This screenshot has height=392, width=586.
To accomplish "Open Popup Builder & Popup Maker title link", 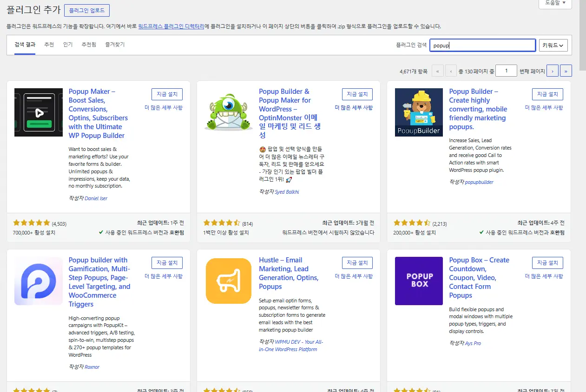I will point(290,113).
